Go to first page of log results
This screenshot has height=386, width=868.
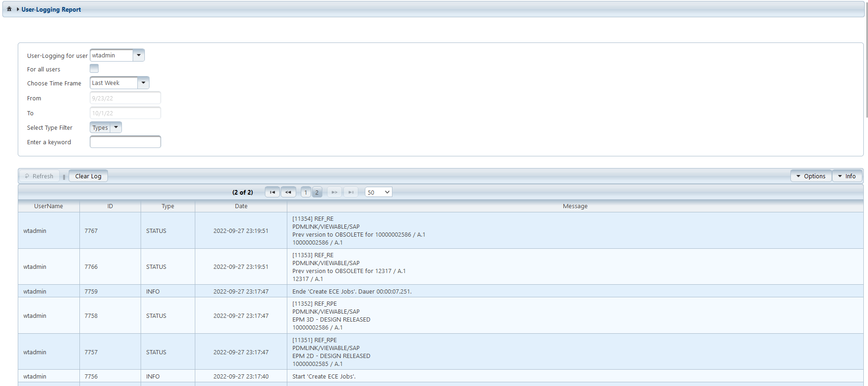(272, 192)
